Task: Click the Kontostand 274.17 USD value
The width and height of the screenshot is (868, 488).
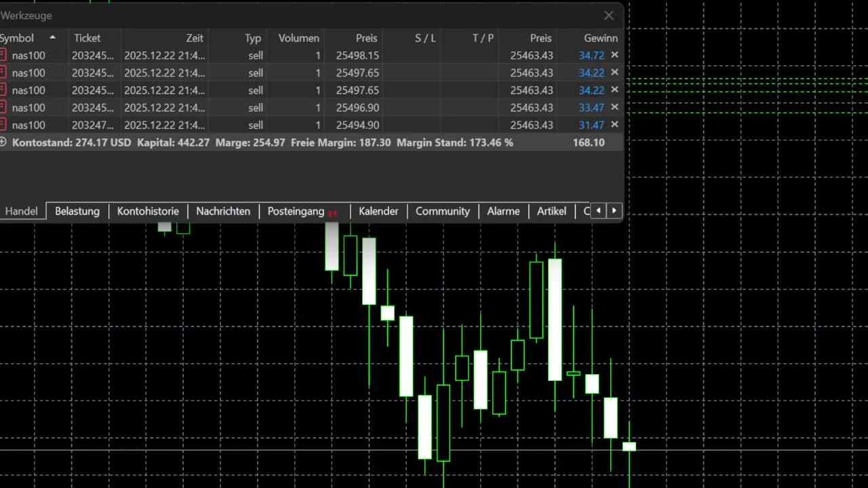Action: [72, 143]
